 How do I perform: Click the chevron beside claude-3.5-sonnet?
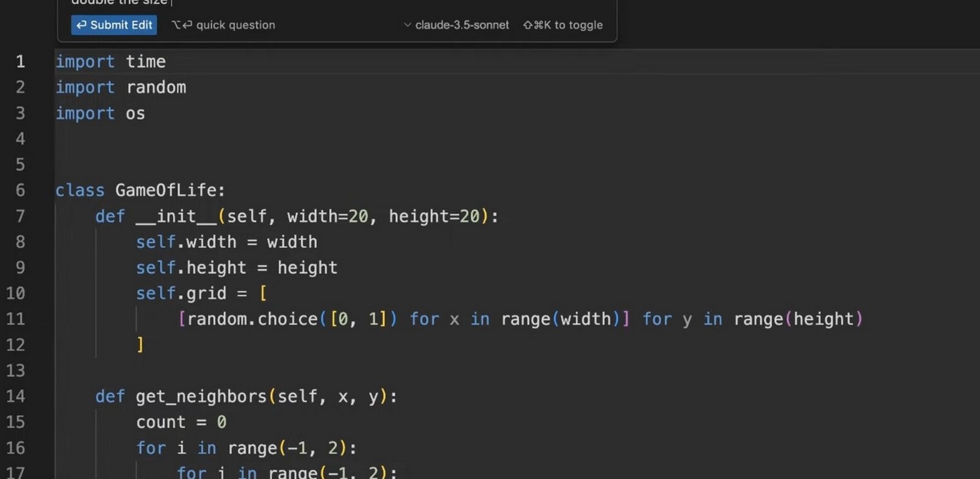tap(408, 25)
